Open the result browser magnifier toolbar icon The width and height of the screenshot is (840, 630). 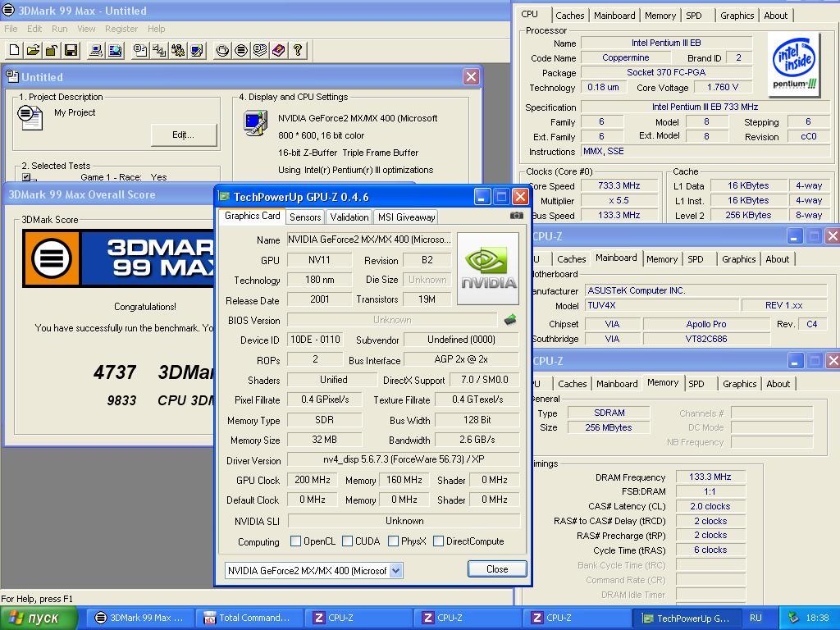[115, 50]
